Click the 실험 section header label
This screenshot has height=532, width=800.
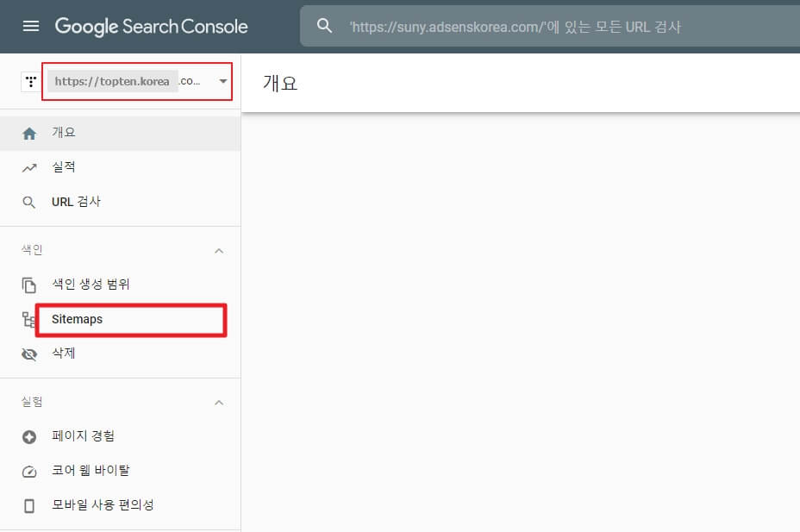pyautogui.click(x=32, y=402)
